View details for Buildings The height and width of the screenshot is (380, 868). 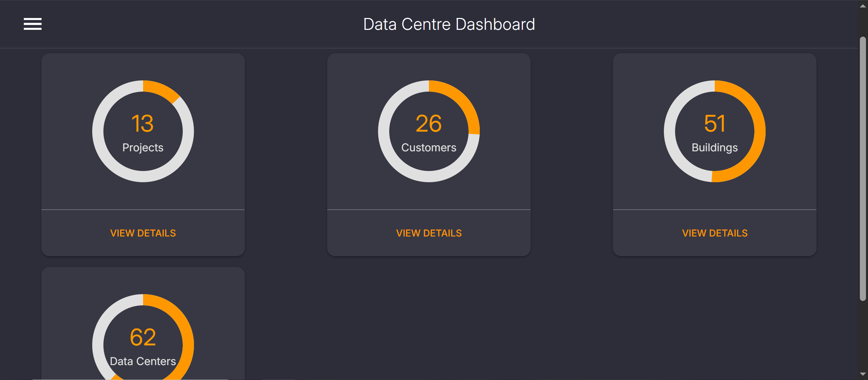[715, 233]
